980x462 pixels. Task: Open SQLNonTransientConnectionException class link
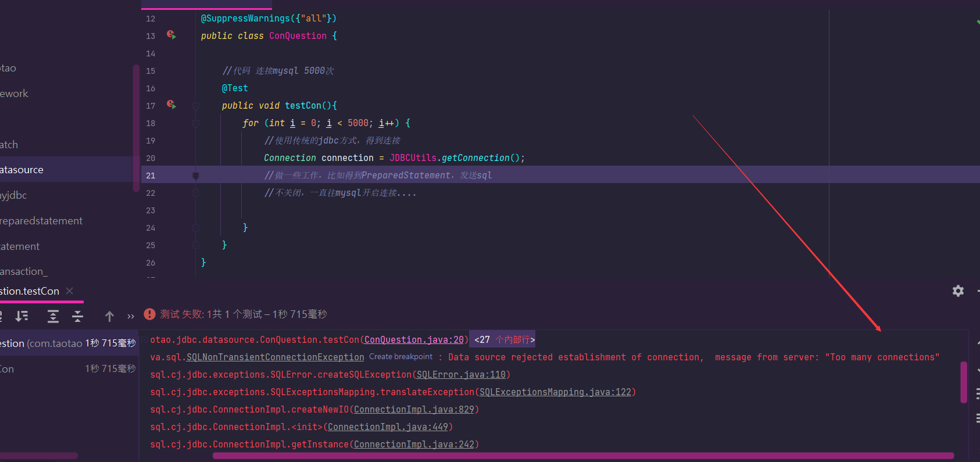(275, 357)
